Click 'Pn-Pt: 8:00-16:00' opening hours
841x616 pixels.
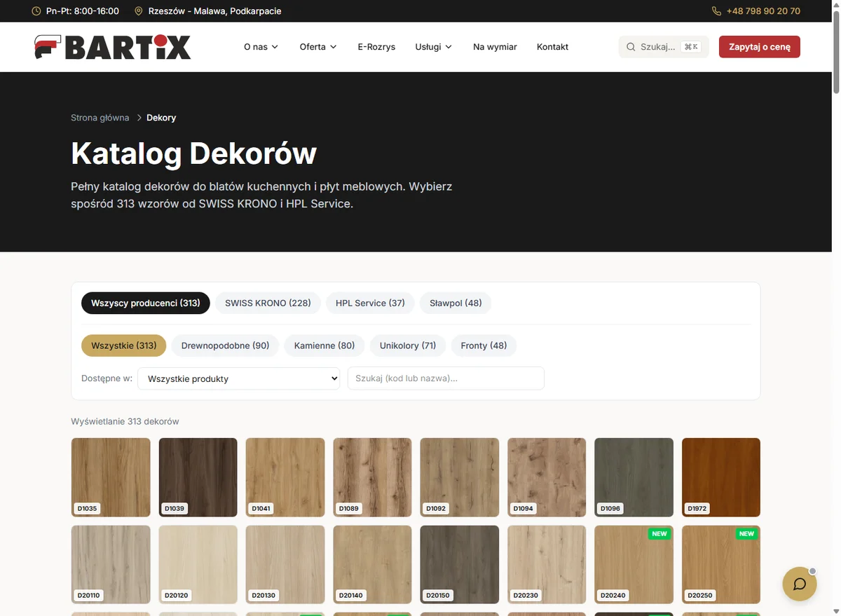(x=83, y=11)
